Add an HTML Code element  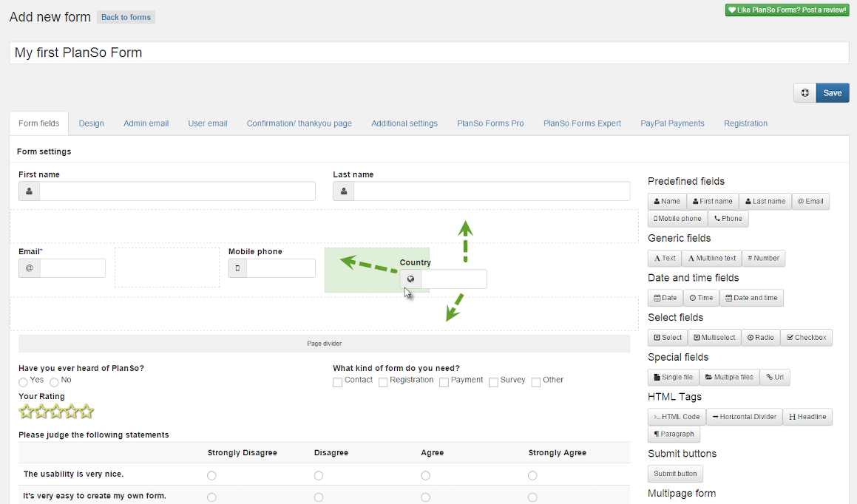pos(677,417)
